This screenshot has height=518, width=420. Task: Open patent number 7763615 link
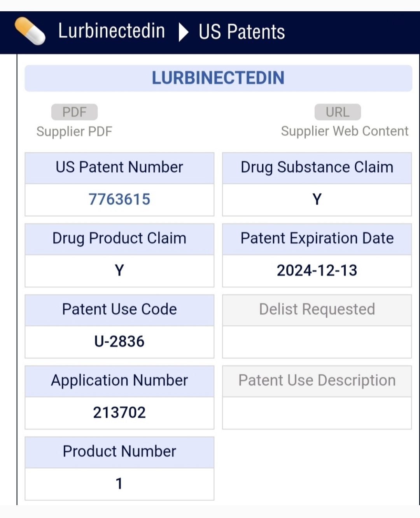coord(119,199)
